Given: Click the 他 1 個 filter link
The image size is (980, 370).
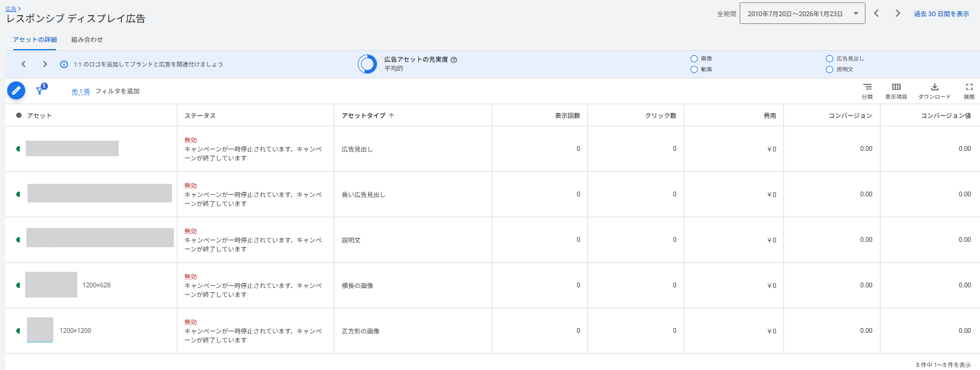Looking at the screenshot, I should (x=80, y=92).
